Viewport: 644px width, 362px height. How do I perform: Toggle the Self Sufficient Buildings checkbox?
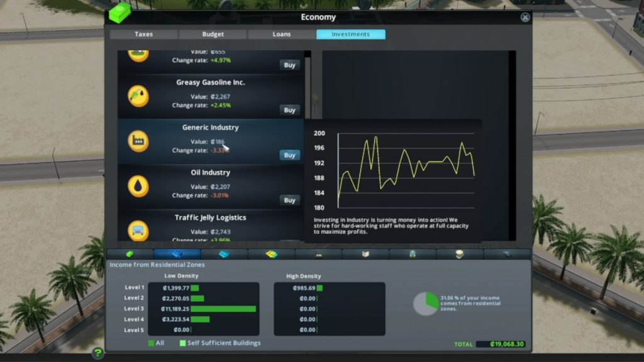182,343
